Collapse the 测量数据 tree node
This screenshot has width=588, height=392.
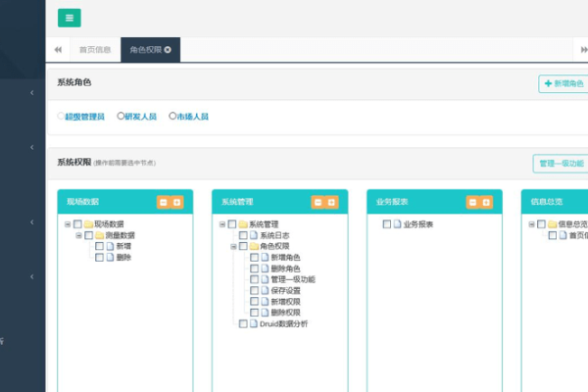78,235
